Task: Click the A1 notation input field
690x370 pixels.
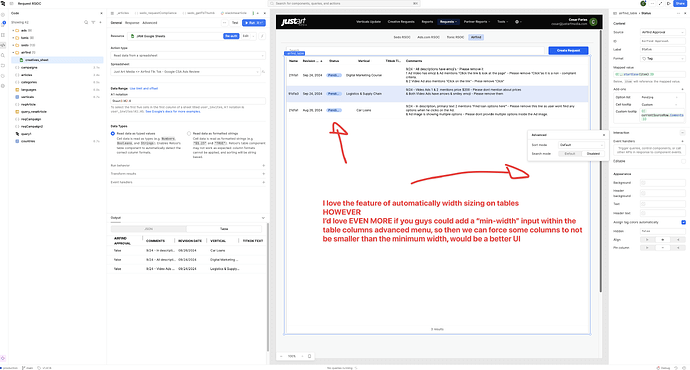Action: click(188, 101)
